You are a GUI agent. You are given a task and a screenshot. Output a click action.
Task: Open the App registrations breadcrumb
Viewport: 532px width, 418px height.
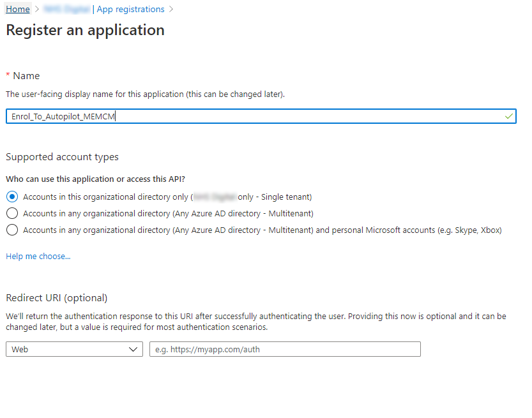point(130,9)
